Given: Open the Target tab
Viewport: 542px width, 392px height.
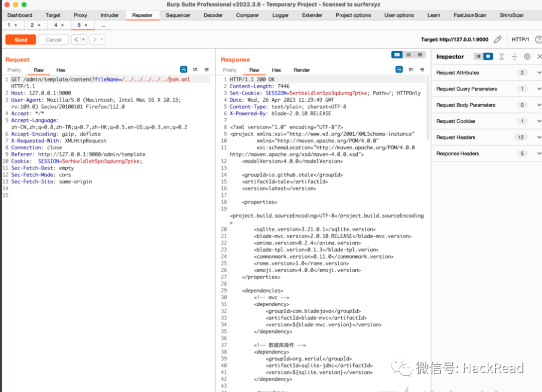Looking at the screenshot, I should [x=53, y=15].
